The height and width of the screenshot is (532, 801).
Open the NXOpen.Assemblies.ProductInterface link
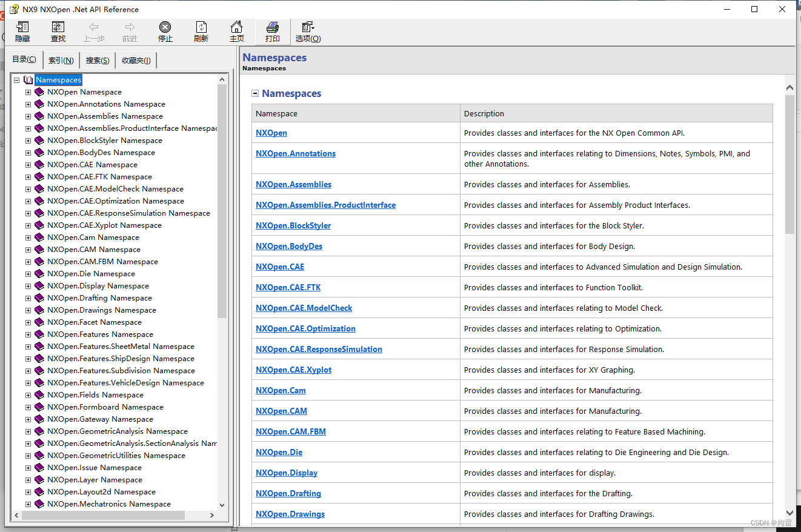coord(325,205)
